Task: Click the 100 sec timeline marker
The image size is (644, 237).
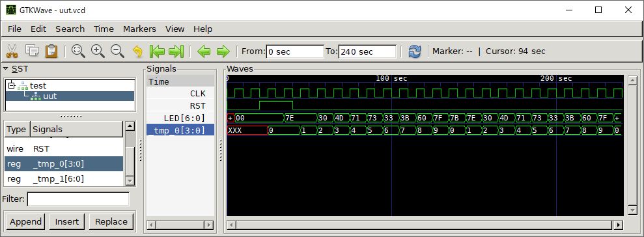Action: [391, 78]
